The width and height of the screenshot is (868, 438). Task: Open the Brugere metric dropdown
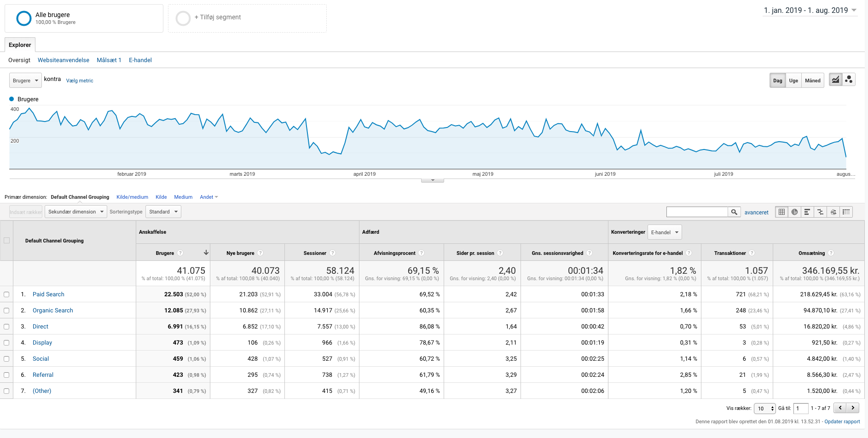25,81
